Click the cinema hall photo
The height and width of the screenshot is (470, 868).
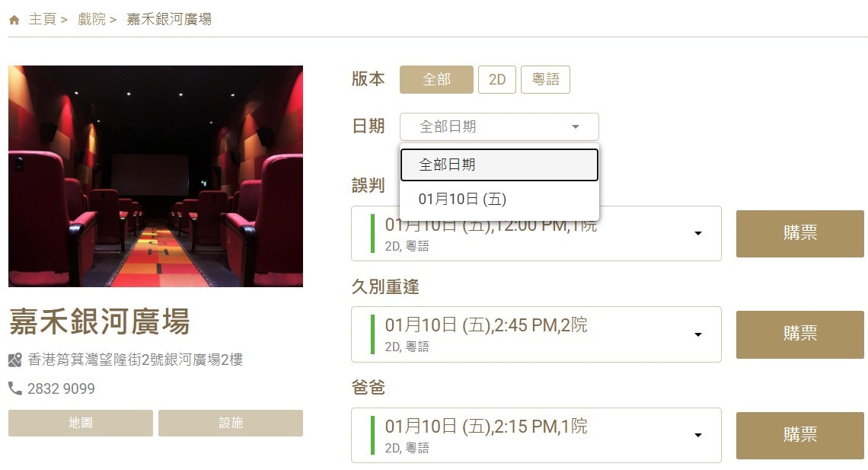point(155,176)
